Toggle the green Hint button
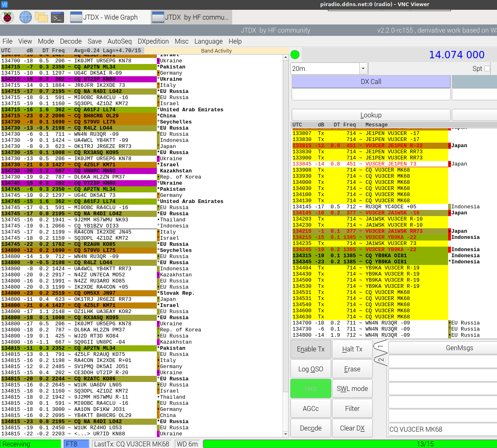 (311, 388)
